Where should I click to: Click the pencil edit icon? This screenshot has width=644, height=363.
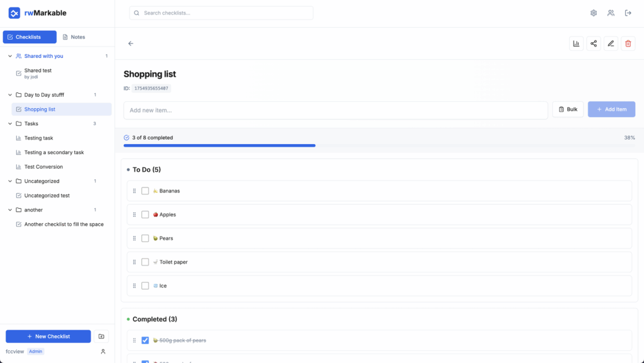611,43
